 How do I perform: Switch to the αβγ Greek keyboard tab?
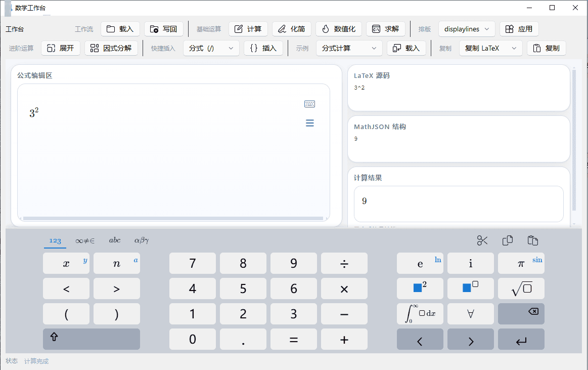[x=142, y=240]
